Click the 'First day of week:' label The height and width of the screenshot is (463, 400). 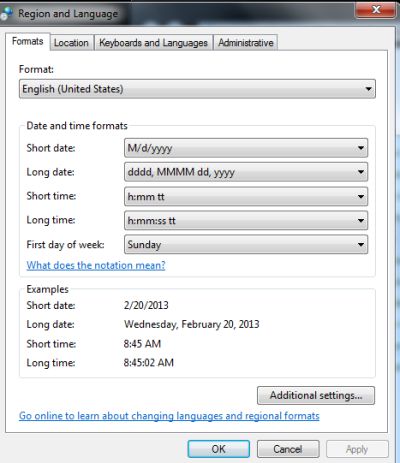pos(65,244)
